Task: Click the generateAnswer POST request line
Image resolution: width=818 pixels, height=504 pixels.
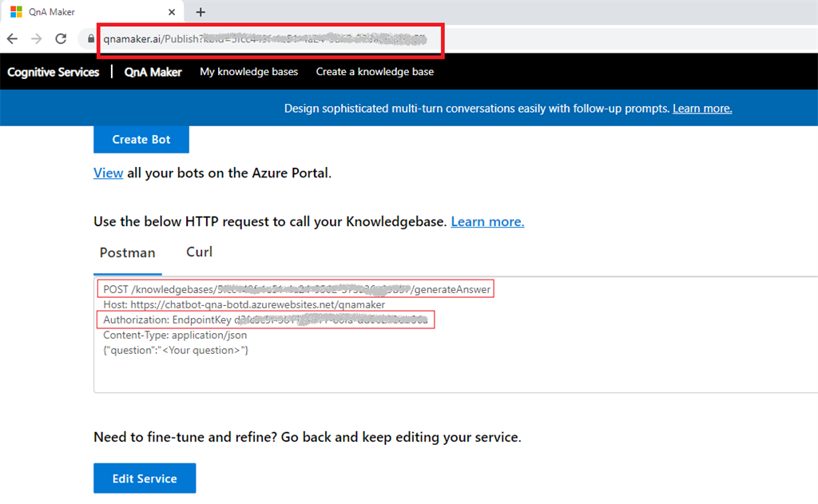Action: click(x=297, y=289)
